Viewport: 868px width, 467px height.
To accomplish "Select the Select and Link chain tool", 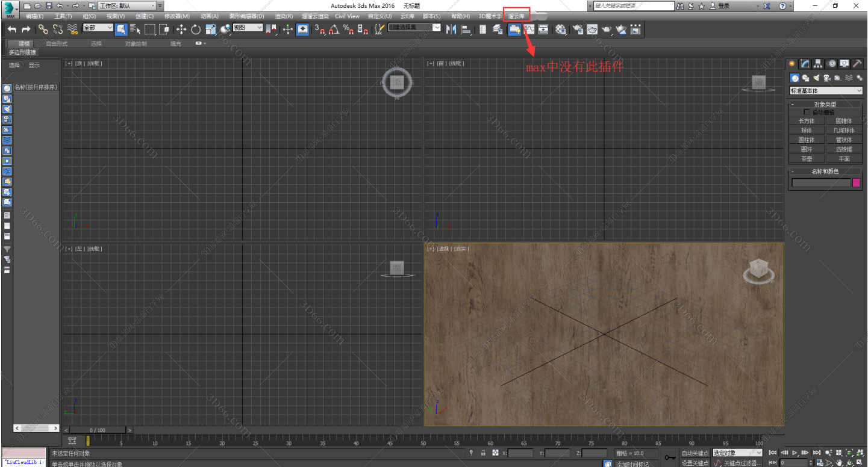I will tap(43, 29).
